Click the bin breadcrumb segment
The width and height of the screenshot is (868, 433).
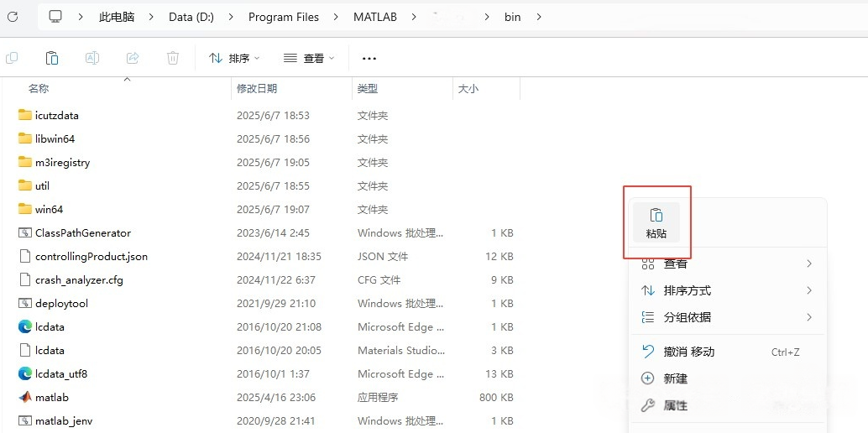(513, 17)
